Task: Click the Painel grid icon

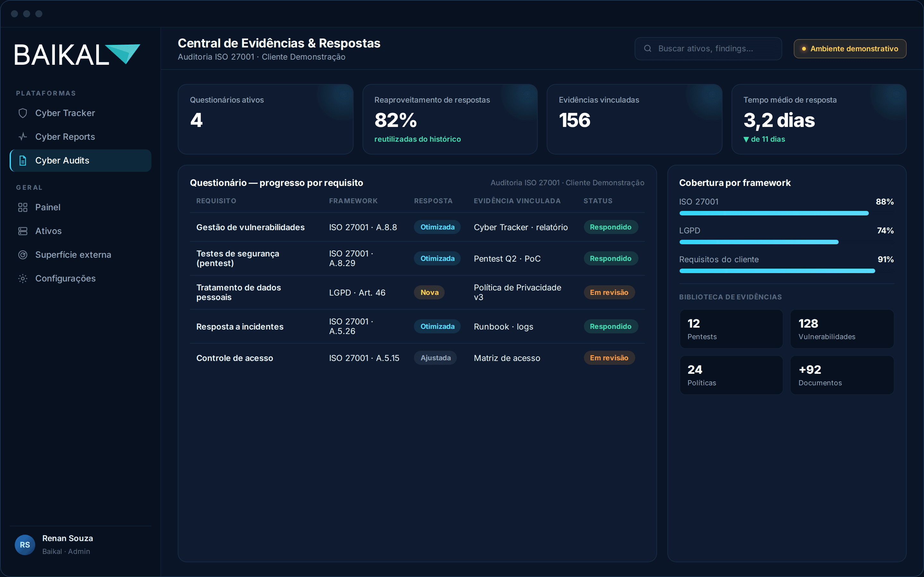Action: click(23, 207)
